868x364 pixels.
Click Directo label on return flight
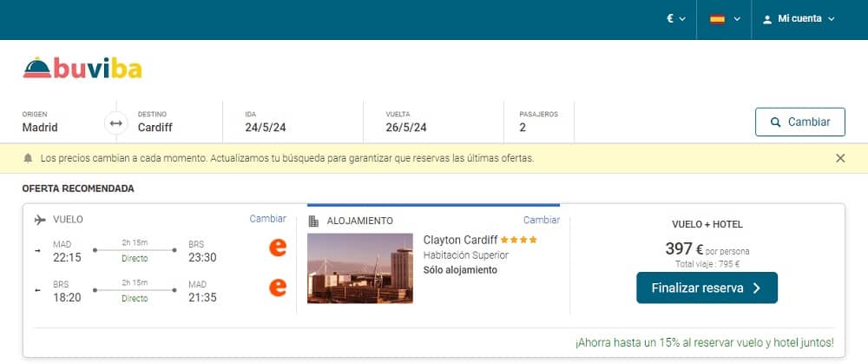pyautogui.click(x=135, y=299)
